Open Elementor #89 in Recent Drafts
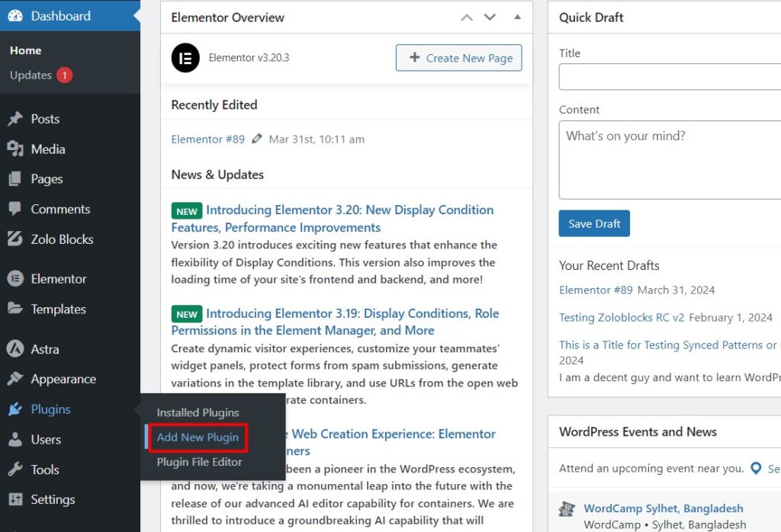Viewport: 781px width, 532px height. pyautogui.click(x=596, y=290)
